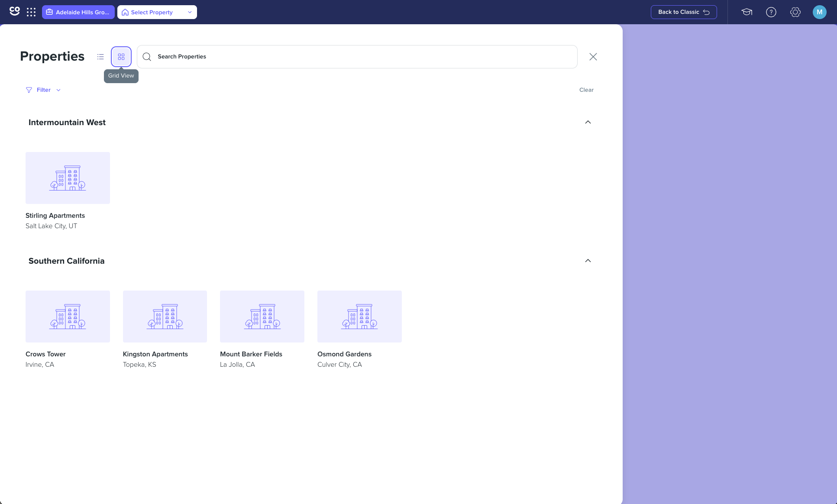The width and height of the screenshot is (837, 504).
Task: Click the Intermountain West heading
Action: click(x=67, y=123)
